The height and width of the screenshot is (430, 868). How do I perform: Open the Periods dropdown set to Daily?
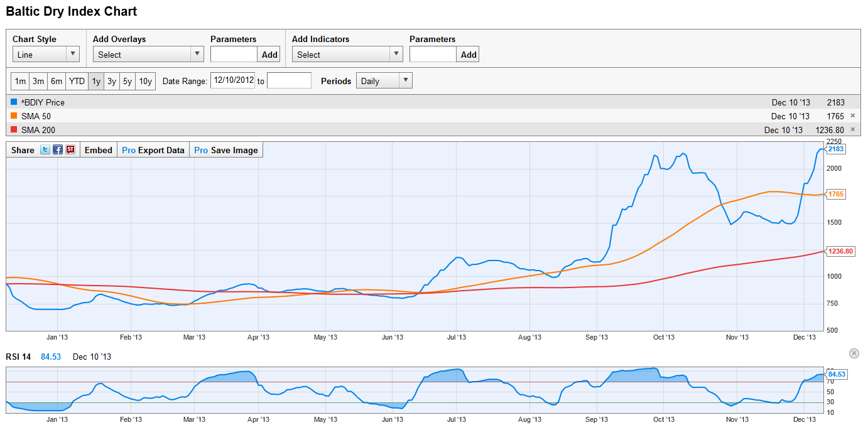pos(384,81)
